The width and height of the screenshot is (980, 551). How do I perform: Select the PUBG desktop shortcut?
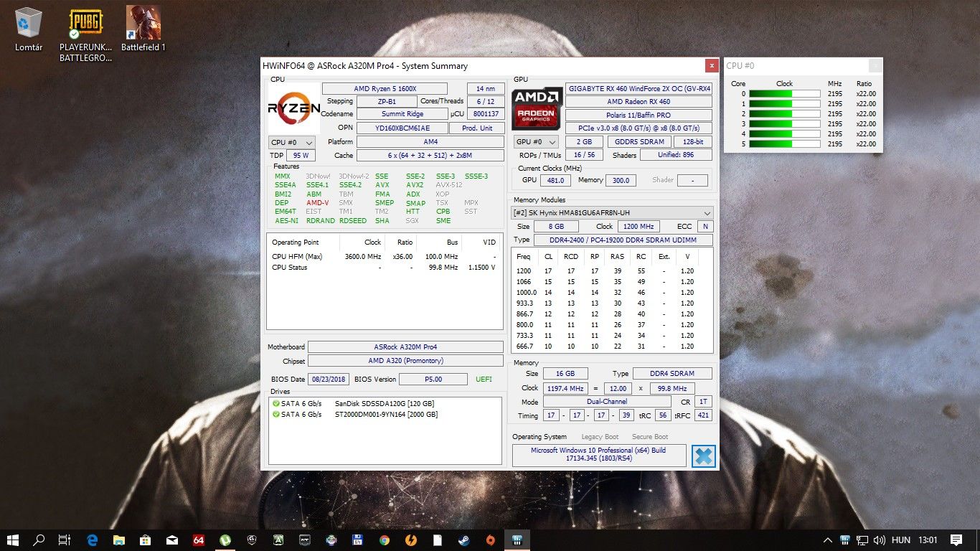tap(86, 34)
